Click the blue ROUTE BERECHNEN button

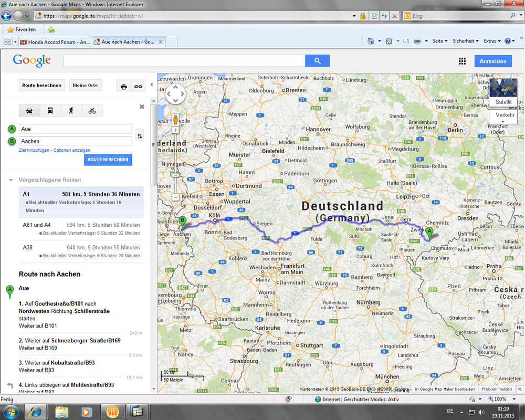(108, 160)
